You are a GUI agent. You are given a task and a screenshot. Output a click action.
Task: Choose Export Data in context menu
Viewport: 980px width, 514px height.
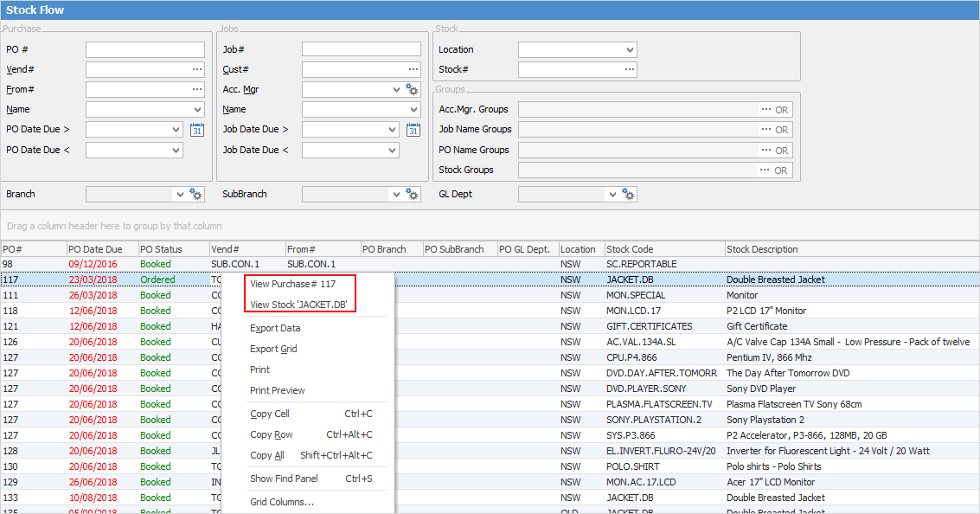click(275, 328)
